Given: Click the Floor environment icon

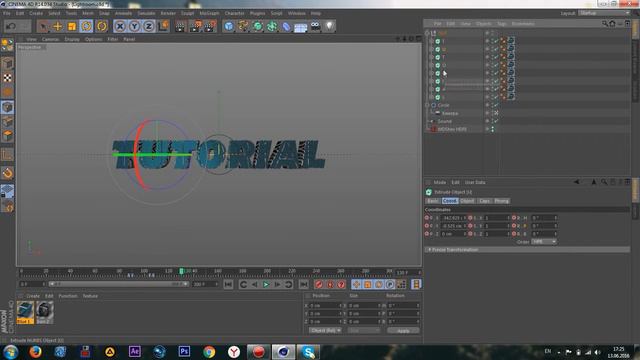Looking at the screenshot, I should click(x=300, y=27).
